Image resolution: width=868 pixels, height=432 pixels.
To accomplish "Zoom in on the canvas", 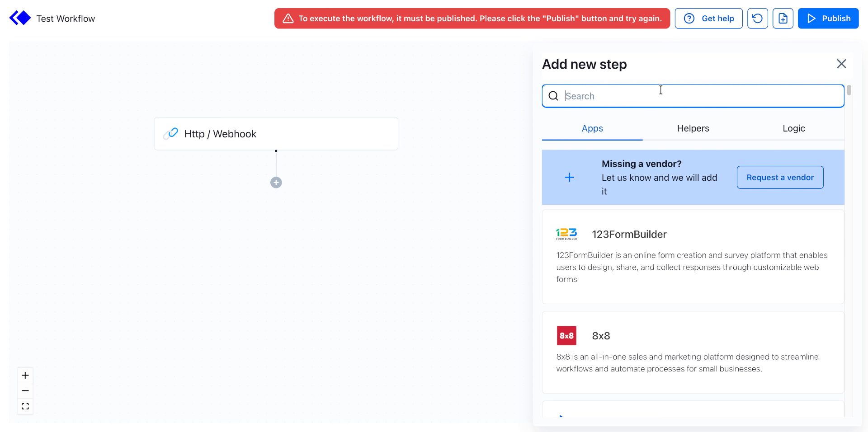I will tap(25, 375).
